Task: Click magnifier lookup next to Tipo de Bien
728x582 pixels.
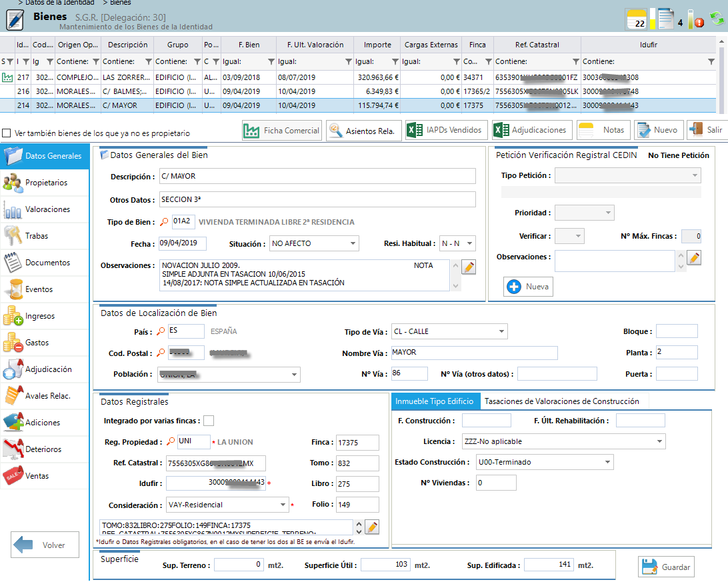Action: tap(164, 222)
